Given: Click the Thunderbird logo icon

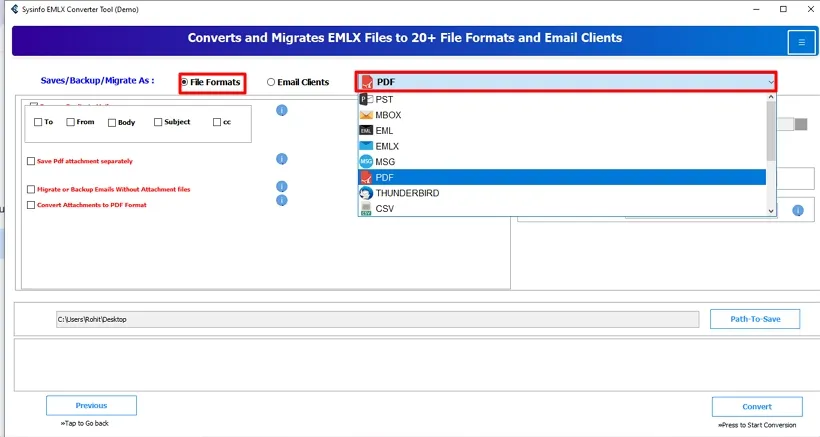Looking at the screenshot, I should (x=366, y=193).
